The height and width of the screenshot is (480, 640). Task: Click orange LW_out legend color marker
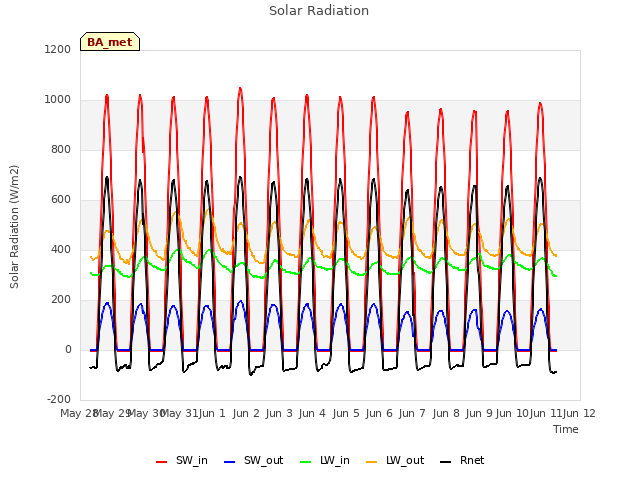pyautogui.click(x=372, y=462)
